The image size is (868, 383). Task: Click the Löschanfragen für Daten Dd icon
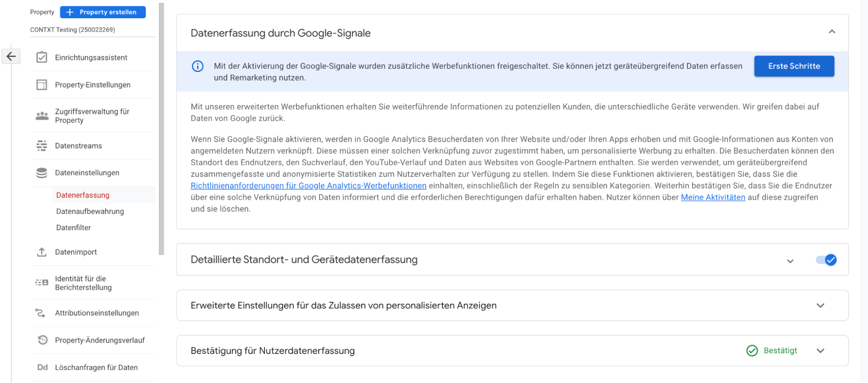coord(42,367)
